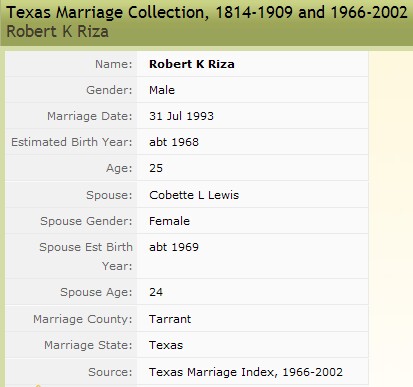This screenshot has width=413, height=387.
Task: Click Texas Marriage Index, 1966-2002 source text
Action: pyautogui.click(x=246, y=372)
